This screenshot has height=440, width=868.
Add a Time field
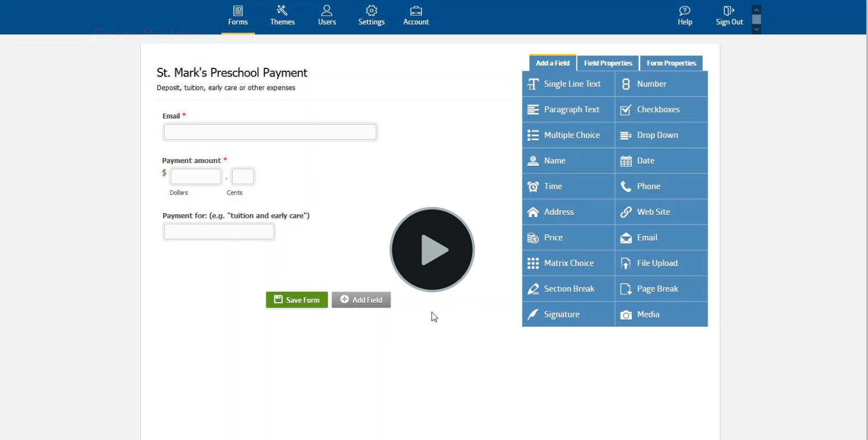click(x=569, y=186)
